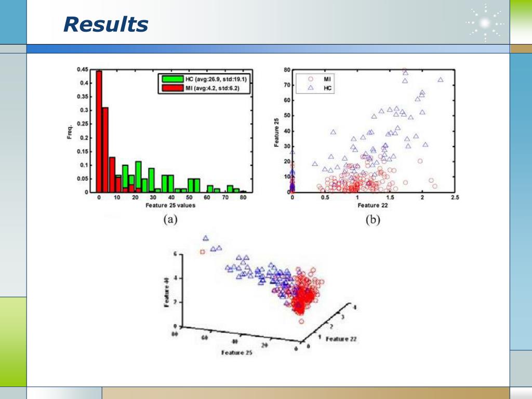Click the 'HC (avg:26.9, std:19.1)' legend text
The width and height of the screenshot is (532, 399).
(216, 79)
